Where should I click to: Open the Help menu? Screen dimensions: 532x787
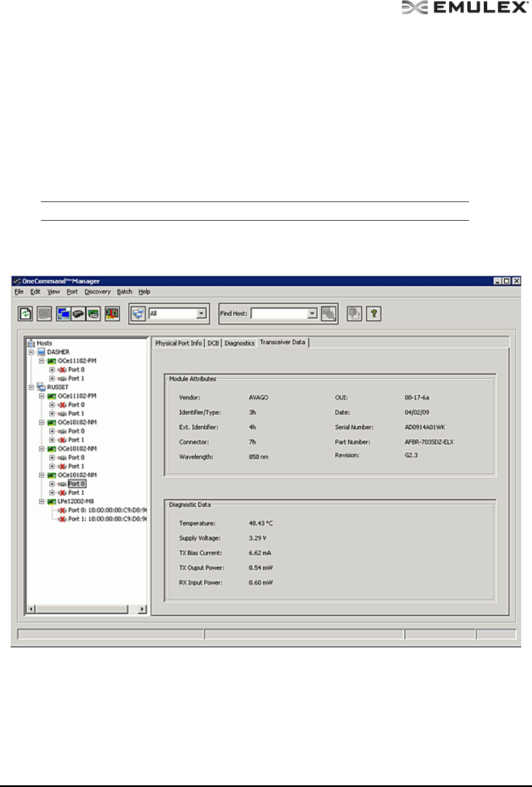[145, 292]
